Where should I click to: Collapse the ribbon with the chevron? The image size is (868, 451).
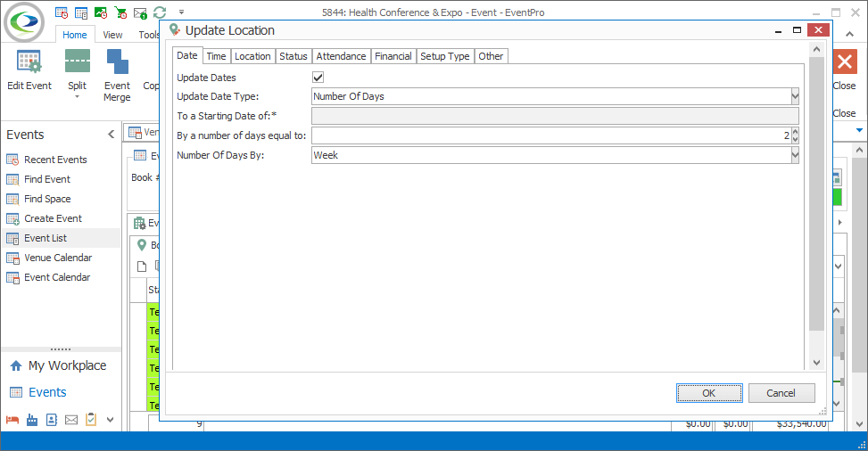(x=849, y=34)
